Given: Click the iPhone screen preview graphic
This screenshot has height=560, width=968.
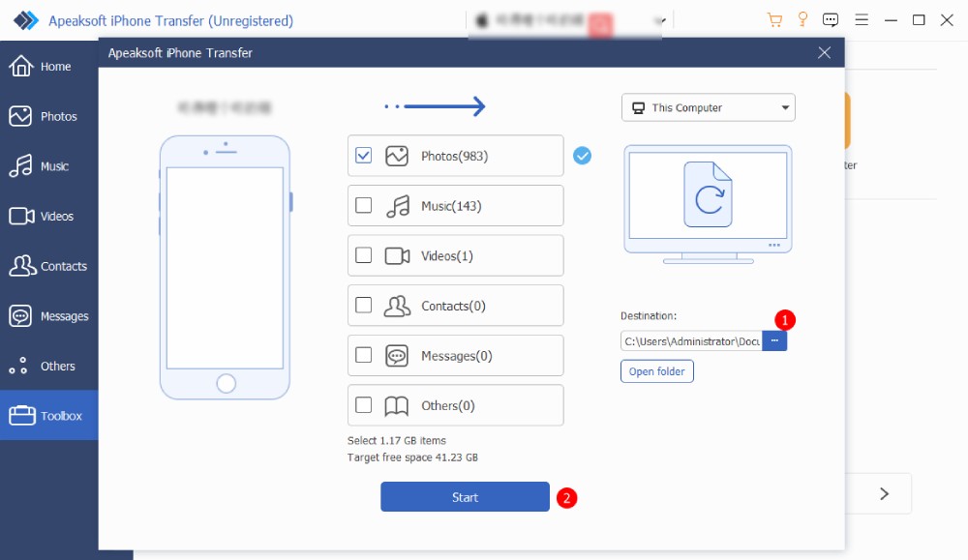Looking at the screenshot, I should click(225, 268).
